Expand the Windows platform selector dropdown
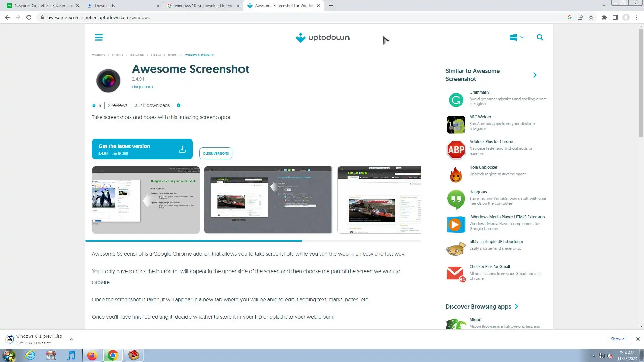Viewport: 644px width, 362px height. point(516,37)
